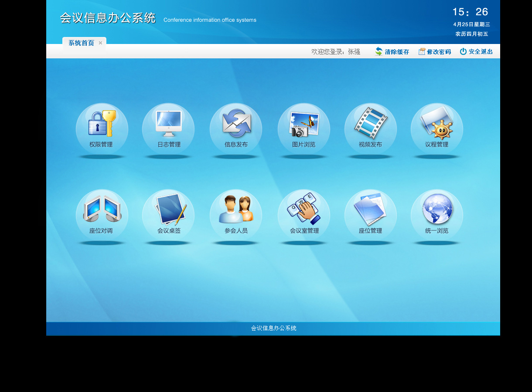
Task: Open 座位管理 documents icon
Action: (370, 209)
